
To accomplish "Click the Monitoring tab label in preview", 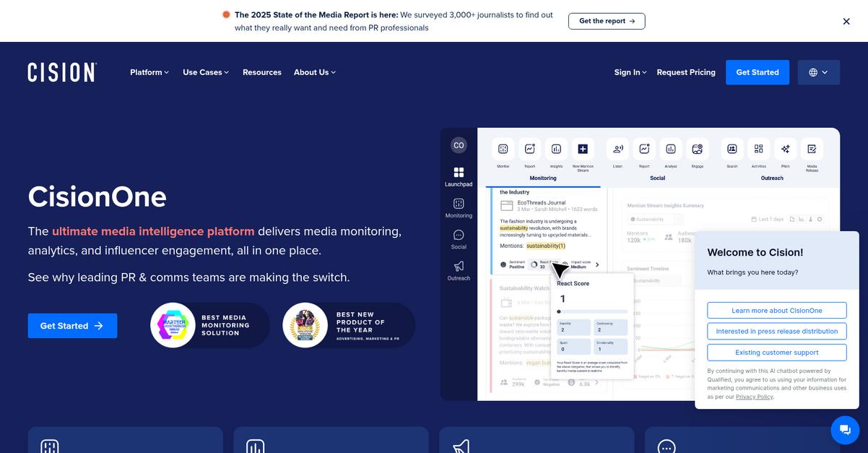I will [x=543, y=178].
